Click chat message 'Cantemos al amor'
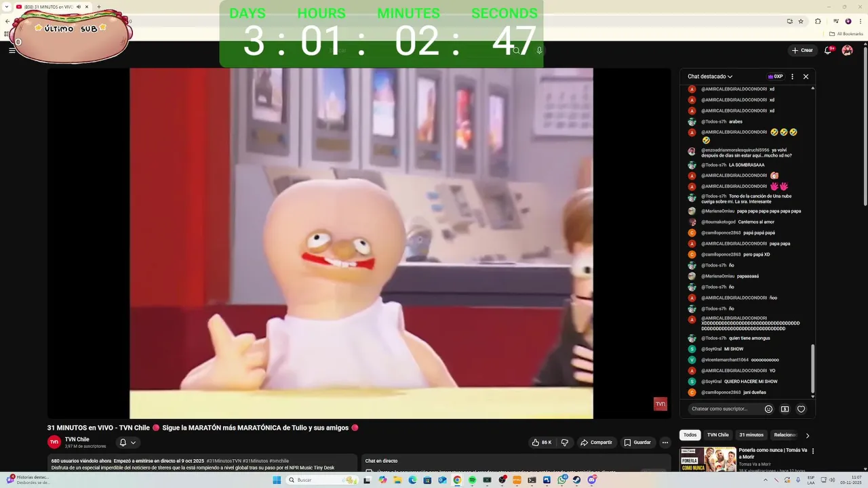The width and height of the screenshot is (868, 488). click(x=756, y=222)
